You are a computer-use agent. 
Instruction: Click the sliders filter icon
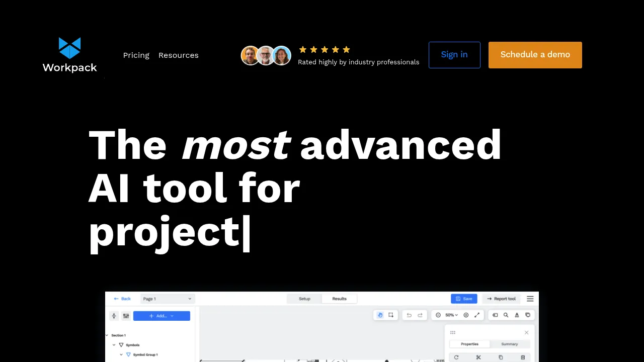(x=126, y=316)
